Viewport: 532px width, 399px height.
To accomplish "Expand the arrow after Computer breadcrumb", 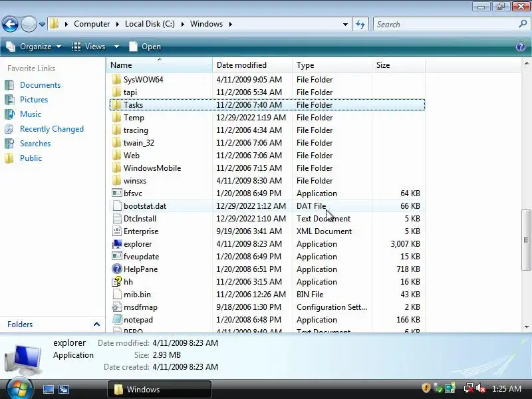I will (x=118, y=25).
